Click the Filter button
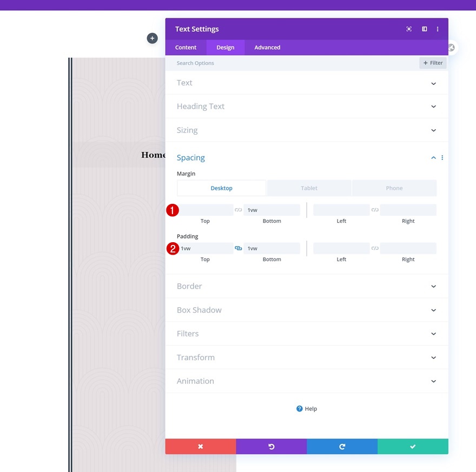The width and height of the screenshot is (476, 472). click(433, 63)
